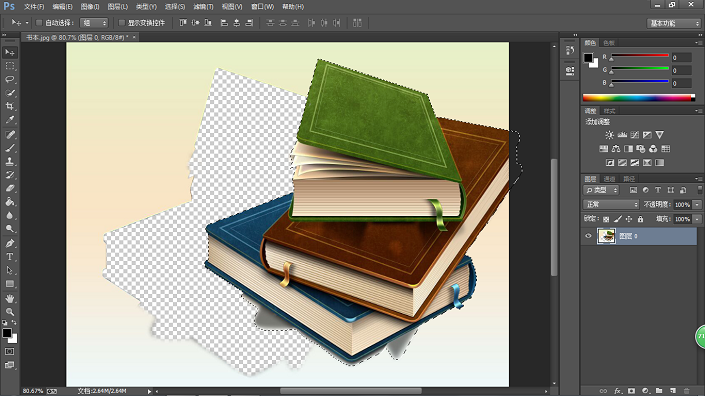
Task: Open the workspace switcher dropdown
Action: click(674, 23)
